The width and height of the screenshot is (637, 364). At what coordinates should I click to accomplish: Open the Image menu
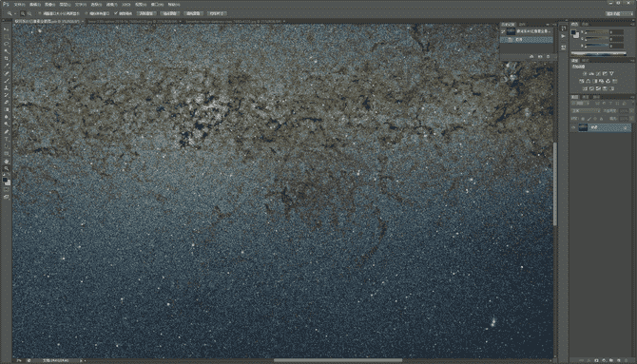(49, 5)
